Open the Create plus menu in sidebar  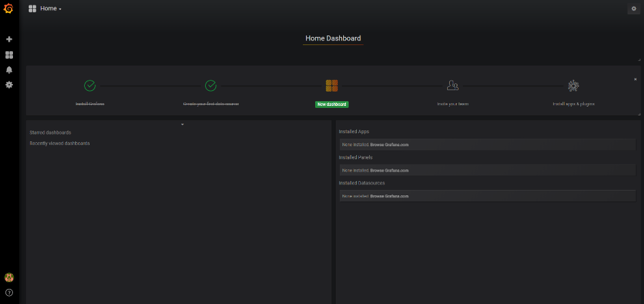(x=9, y=40)
